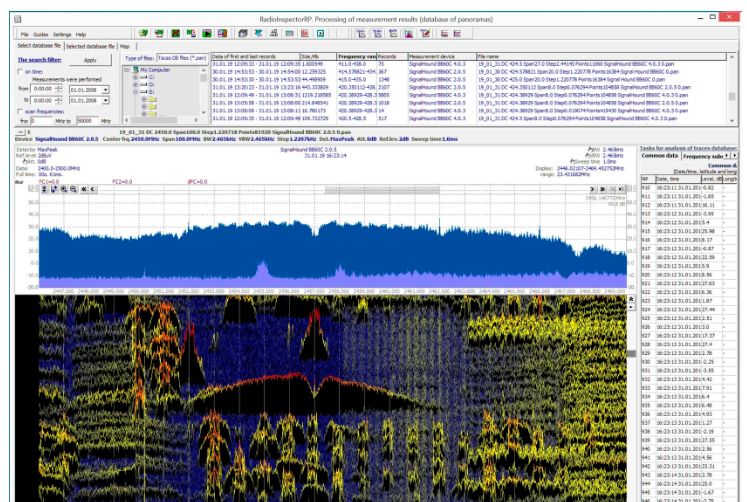Screen dimensions: 747x502
Task: Click the file list vertical scrollbar
Action: point(732,90)
